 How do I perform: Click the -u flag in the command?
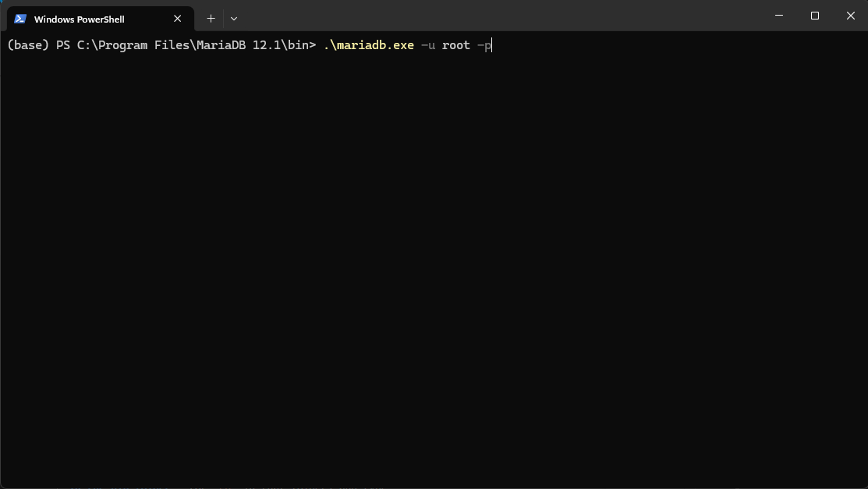[x=428, y=45]
